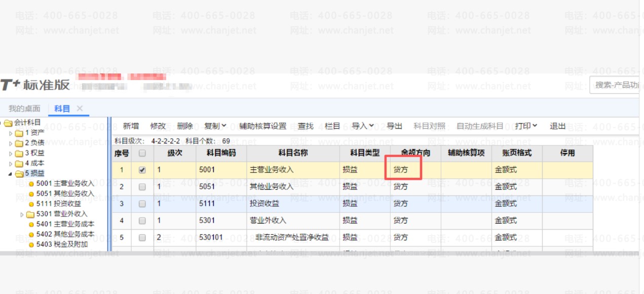
Task: Click the yellow dot icon beside 5111 投资收益
Action: (31, 204)
